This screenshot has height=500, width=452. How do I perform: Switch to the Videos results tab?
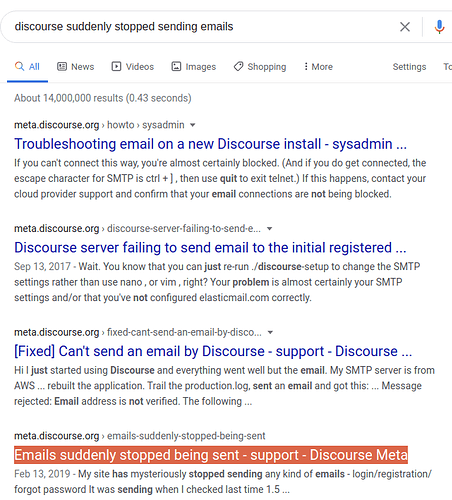pyautogui.click(x=133, y=67)
